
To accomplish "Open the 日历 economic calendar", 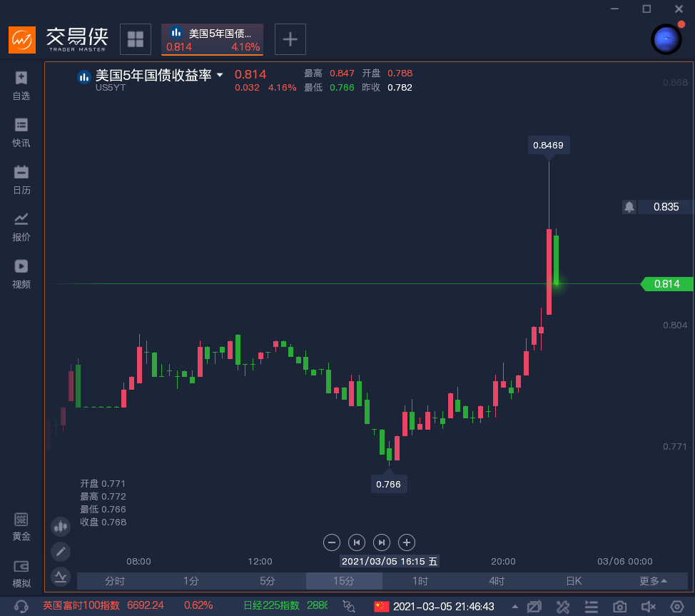I will tap(21, 179).
